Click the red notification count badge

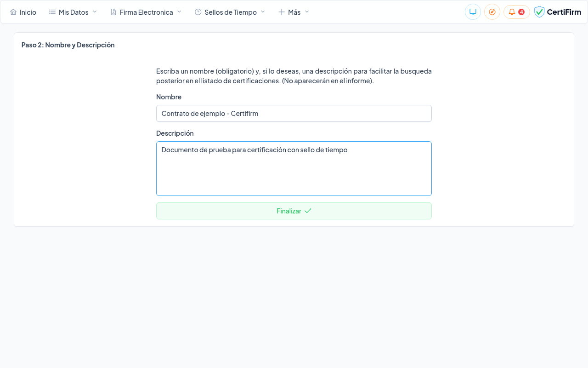click(x=521, y=12)
